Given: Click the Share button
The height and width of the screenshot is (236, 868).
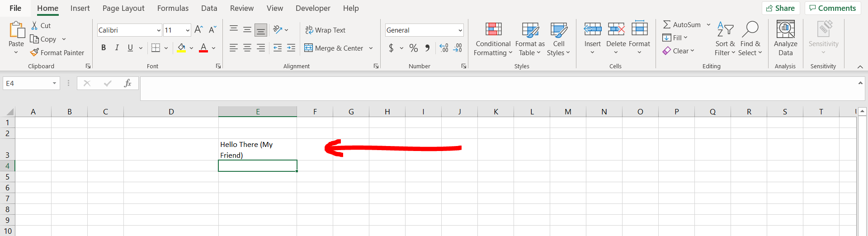Looking at the screenshot, I should point(780,8).
